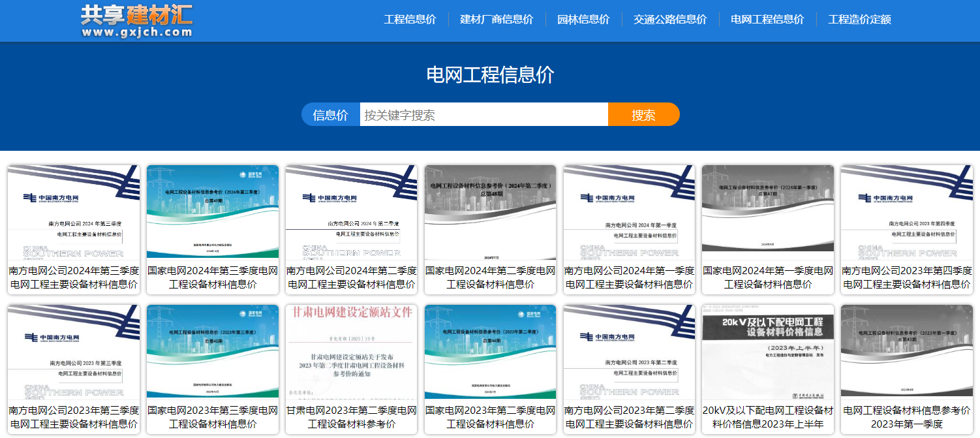Click title link 南方电网公司2024年第二季度电网工程主要设备材料信息价

tap(351, 277)
